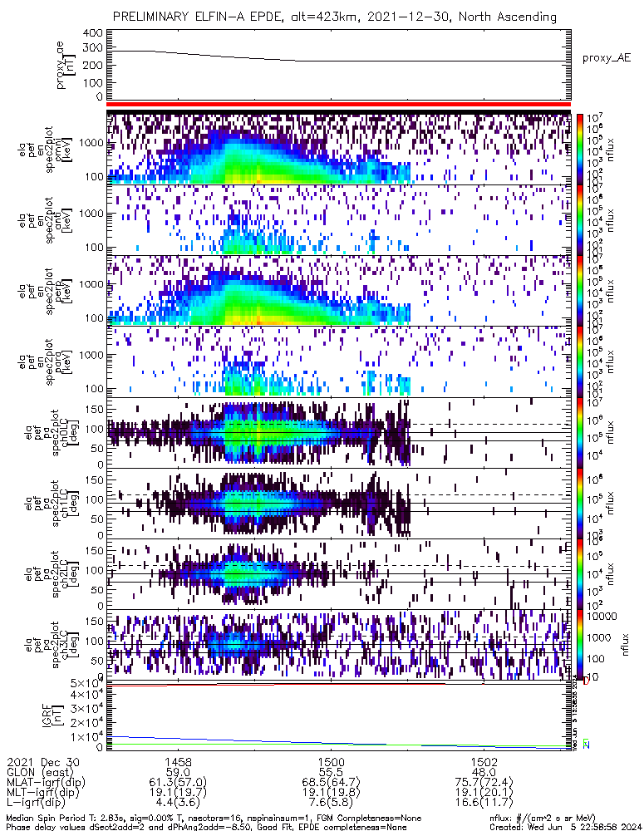Click the blue IGRF line trace
Screen dimensions: 644x831
tap(339, 742)
